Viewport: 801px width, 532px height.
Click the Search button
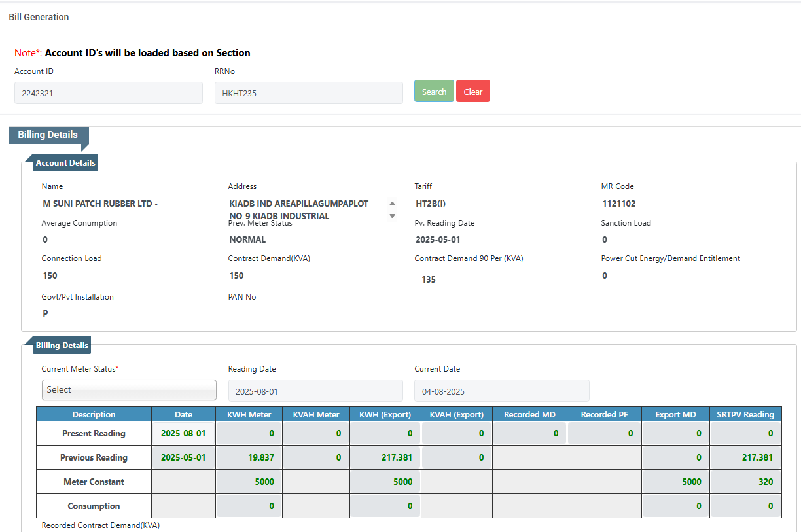[434, 92]
